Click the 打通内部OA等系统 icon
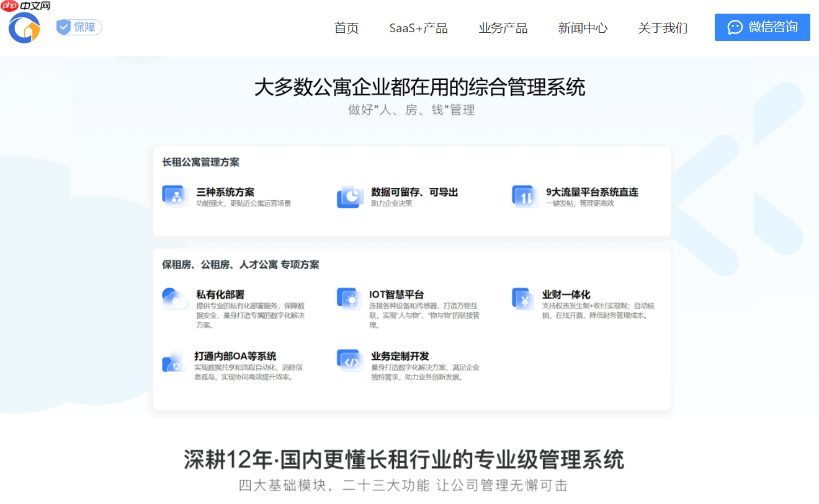 click(x=174, y=360)
